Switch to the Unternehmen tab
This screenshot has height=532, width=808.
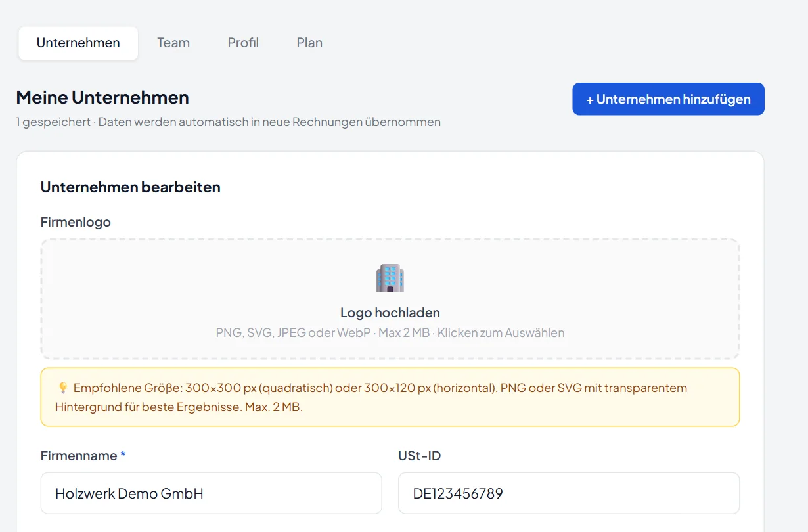[78, 43]
